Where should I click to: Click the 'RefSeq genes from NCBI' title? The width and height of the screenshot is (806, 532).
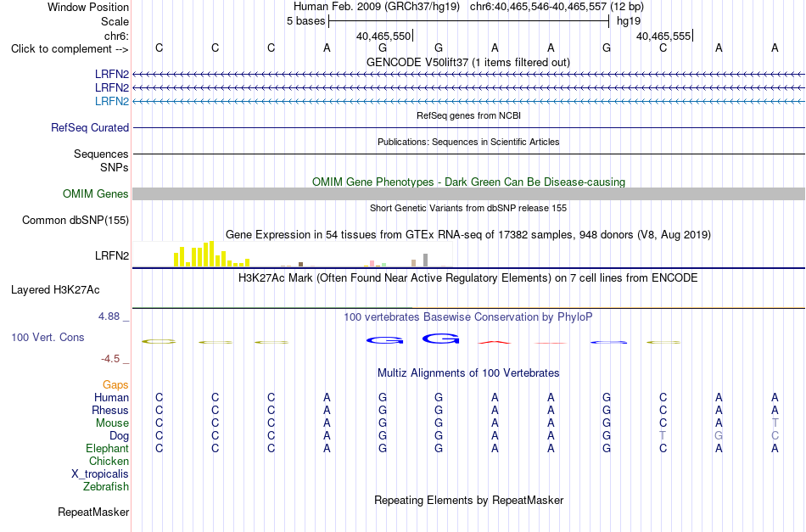point(468,115)
